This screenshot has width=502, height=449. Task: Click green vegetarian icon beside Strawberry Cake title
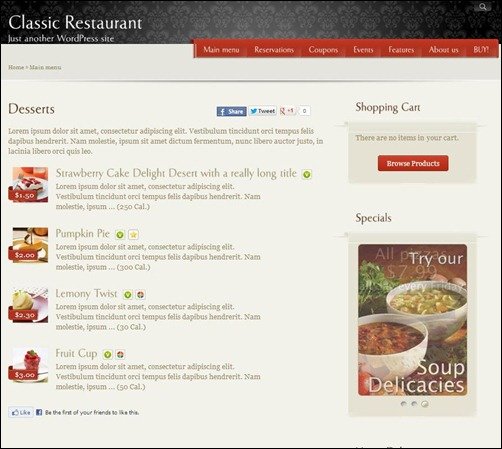(307, 174)
